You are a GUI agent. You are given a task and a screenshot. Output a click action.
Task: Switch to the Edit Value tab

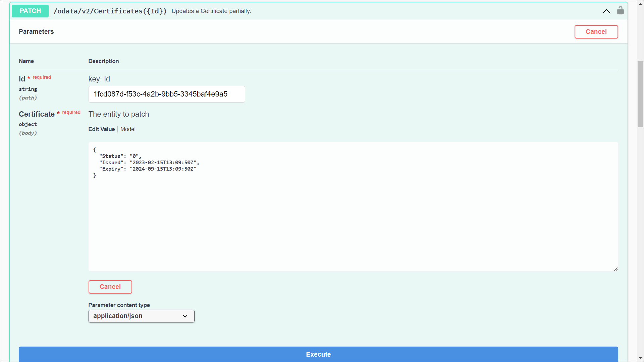pyautogui.click(x=101, y=129)
